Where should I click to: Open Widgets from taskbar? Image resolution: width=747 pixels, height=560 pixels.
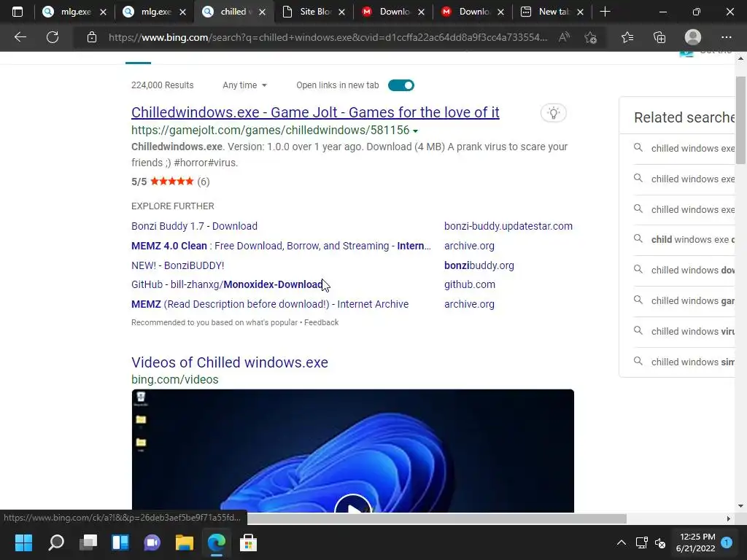[120, 542]
